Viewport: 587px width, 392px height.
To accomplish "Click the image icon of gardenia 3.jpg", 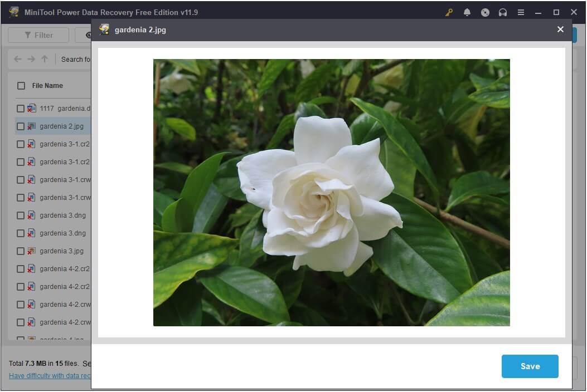I will [x=31, y=251].
